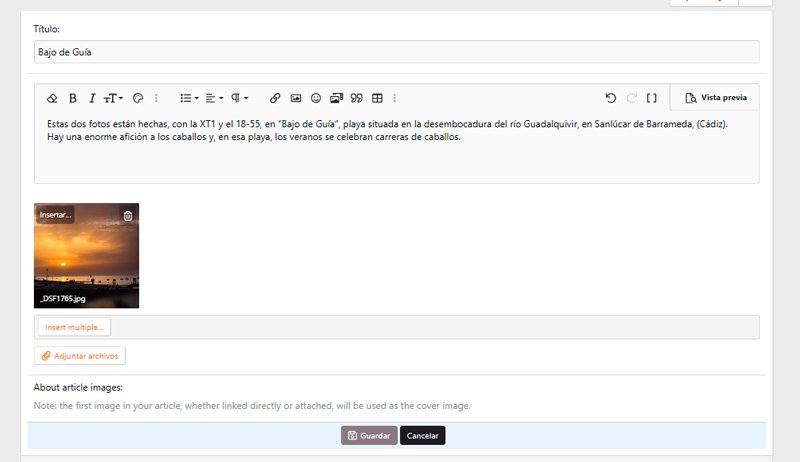Insert a link
800x462 pixels.
275,98
